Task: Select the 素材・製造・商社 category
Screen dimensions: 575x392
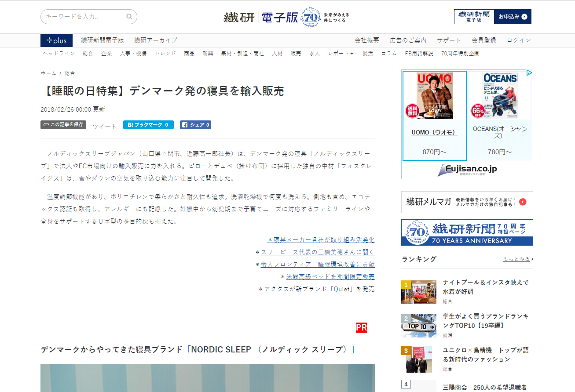Action: point(242,54)
